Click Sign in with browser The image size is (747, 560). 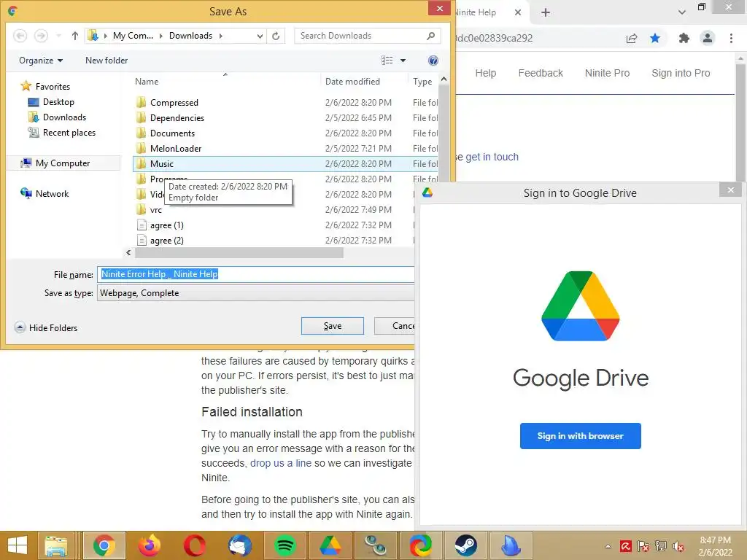click(580, 436)
